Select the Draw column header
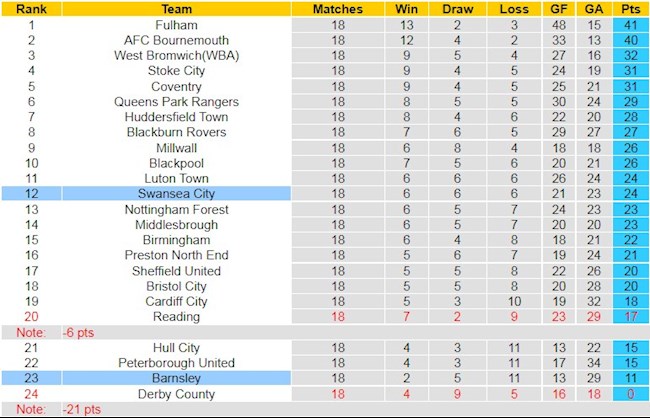Image resolution: width=650 pixels, height=418 pixels. point(457,8)
